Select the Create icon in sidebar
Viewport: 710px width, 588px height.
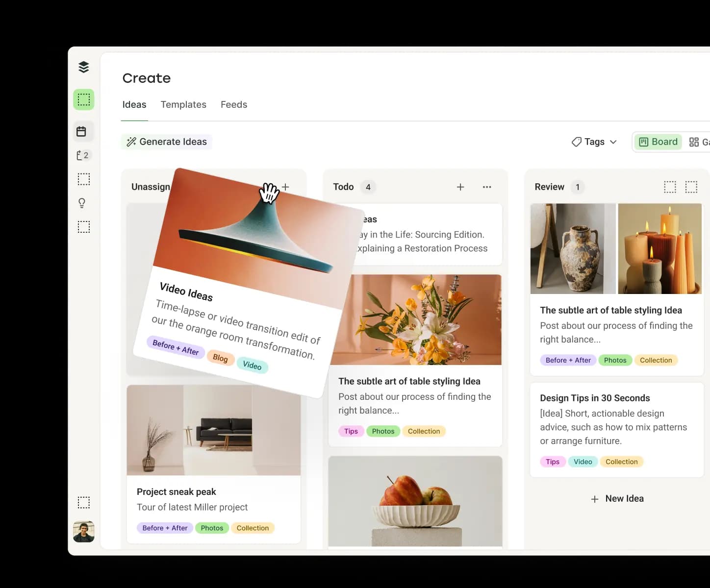point(83,99)
